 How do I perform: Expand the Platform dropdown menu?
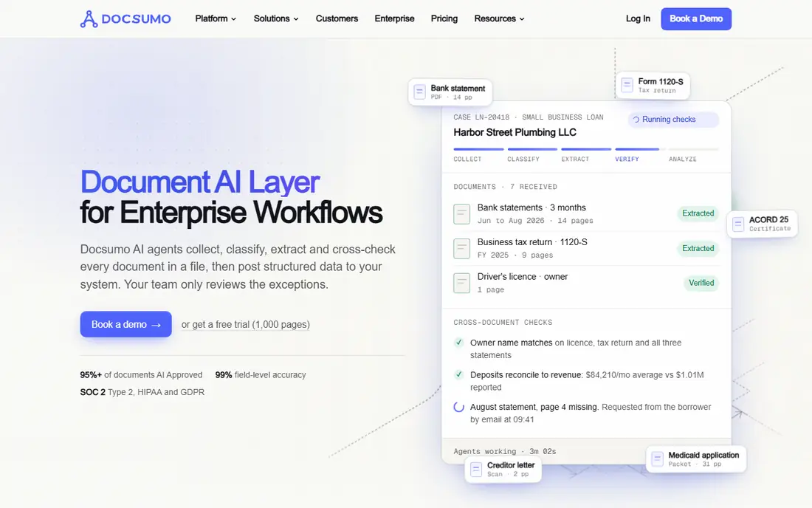[216, 18]
